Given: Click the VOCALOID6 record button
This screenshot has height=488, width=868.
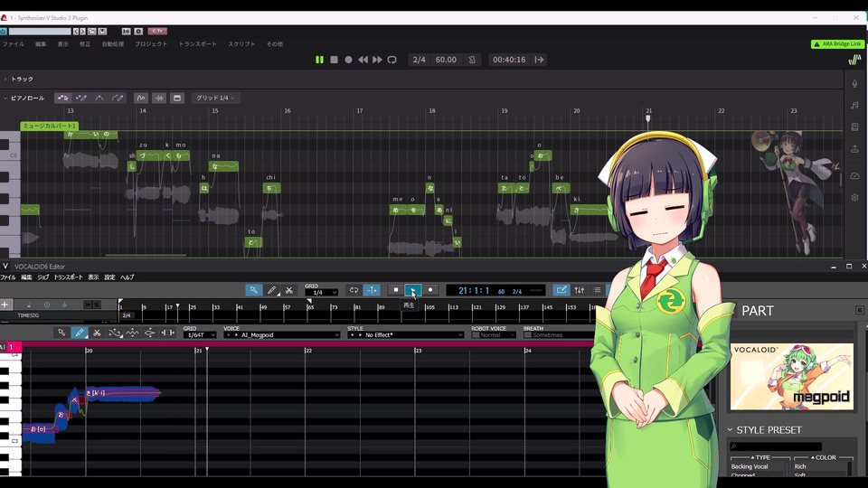Looking at the screenshot, I should [430, 290].
